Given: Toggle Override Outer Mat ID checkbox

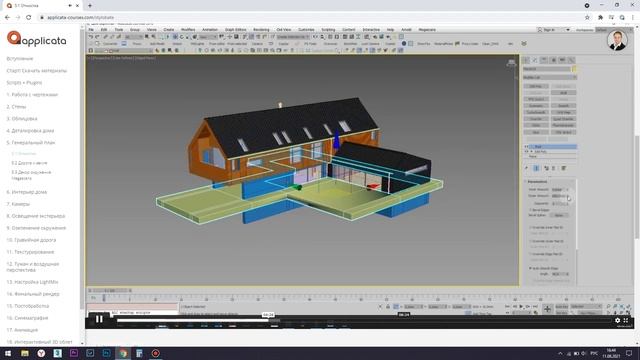Looking at the screenshot, I should pyautogui.click(x=530, y=241).
